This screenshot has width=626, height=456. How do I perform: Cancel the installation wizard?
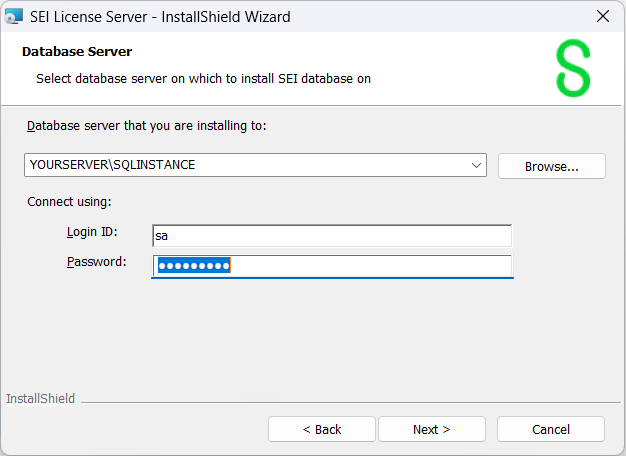pyautogui.click(x=550, y=429)
